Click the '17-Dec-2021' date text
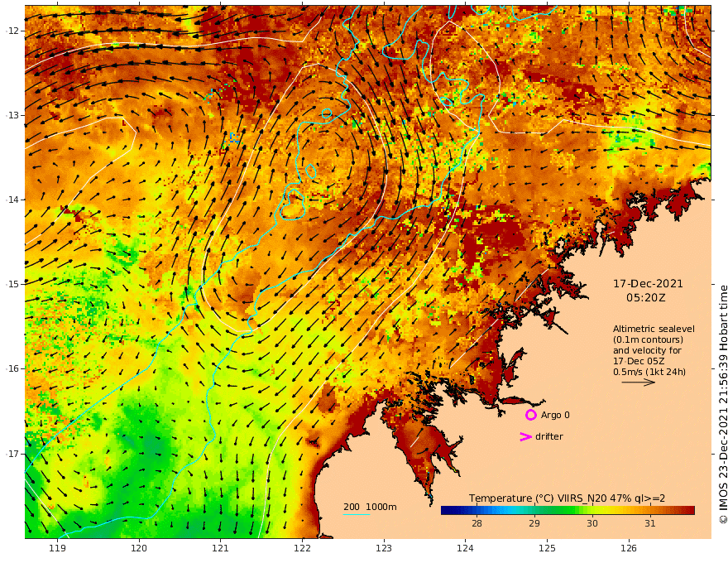Viewport: 728px width, 563px height. [648, 284]
